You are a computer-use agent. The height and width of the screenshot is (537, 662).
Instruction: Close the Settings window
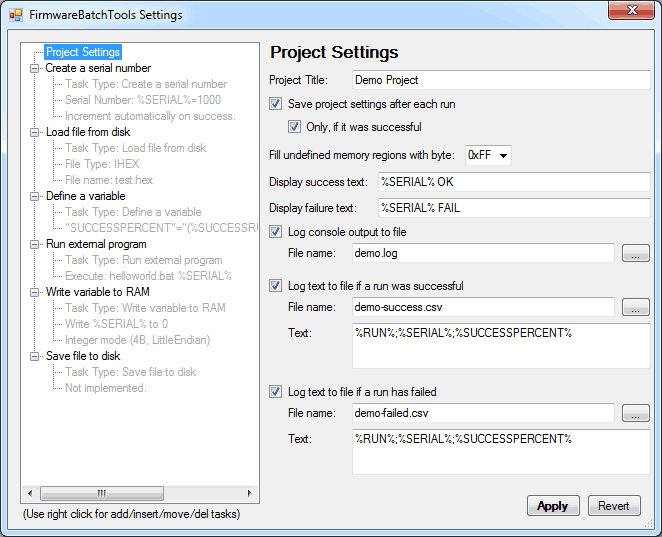tap(628, 13)
